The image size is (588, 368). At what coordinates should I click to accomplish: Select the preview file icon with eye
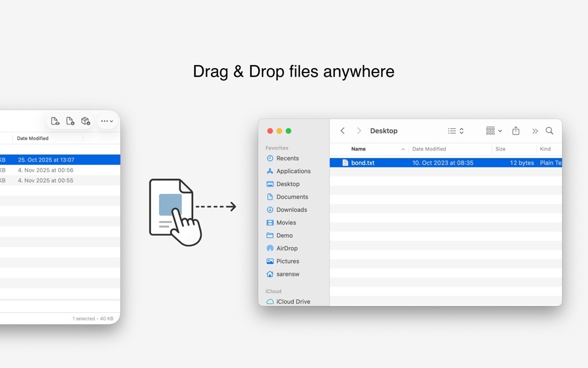55,121
